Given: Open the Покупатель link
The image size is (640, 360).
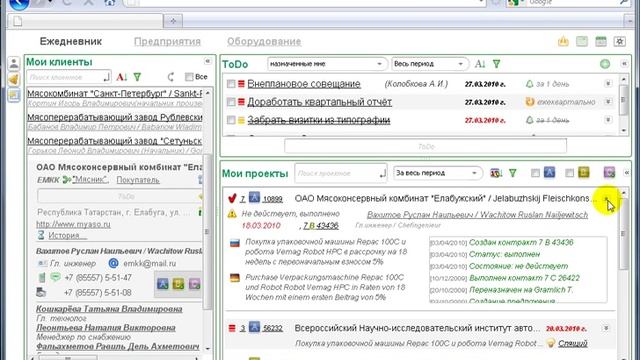Looking at the screenshot, I should pyautogui.click(x=138, y=180).
